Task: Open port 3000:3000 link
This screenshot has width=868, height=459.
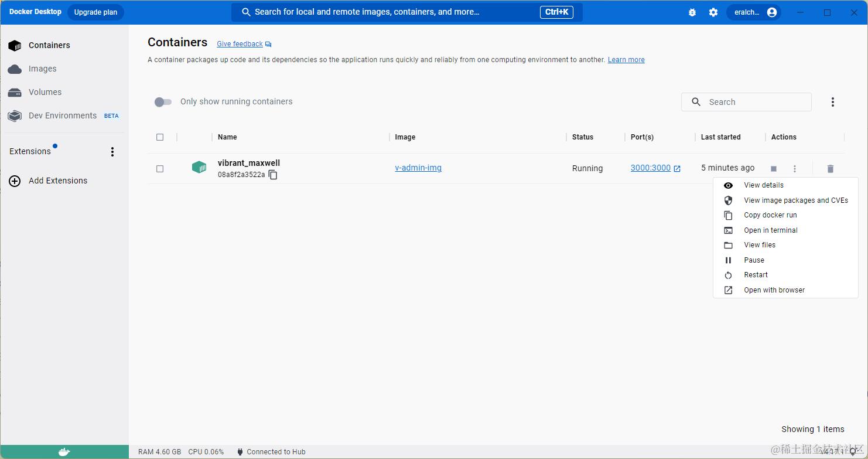Action: coord(651,168)
